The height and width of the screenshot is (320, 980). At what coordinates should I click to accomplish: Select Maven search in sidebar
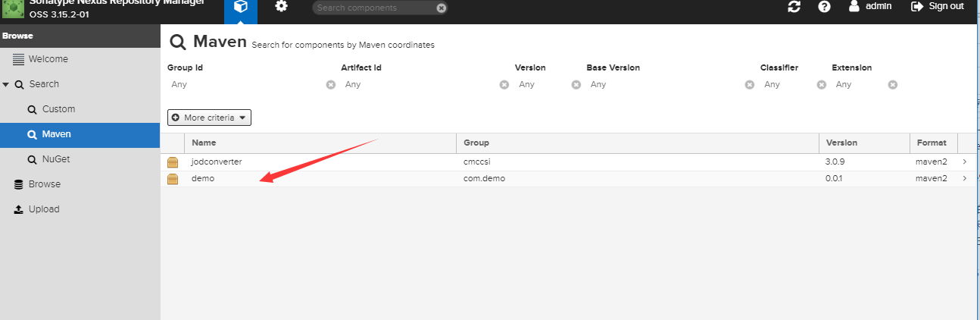(x=80, y=134)
